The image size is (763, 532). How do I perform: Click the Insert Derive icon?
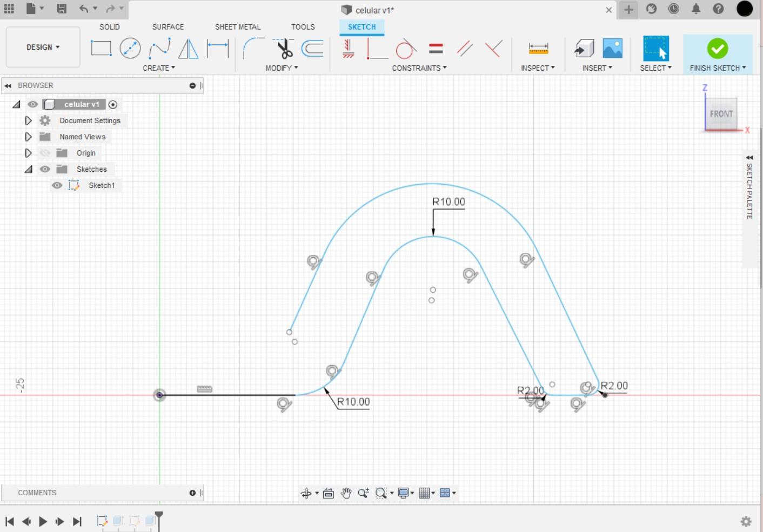tap(584, 49)
